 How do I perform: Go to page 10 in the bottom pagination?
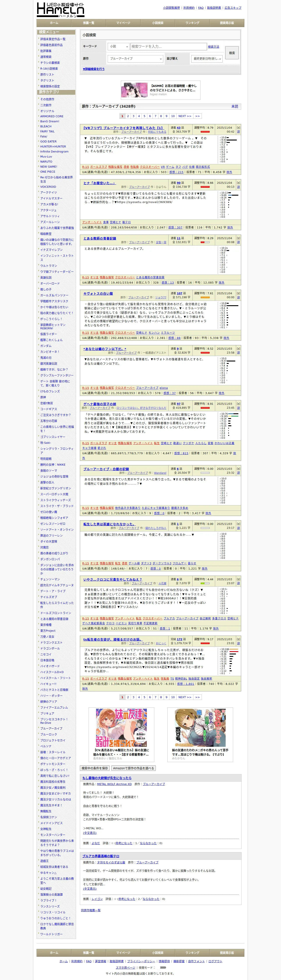(x=173, y=697)
